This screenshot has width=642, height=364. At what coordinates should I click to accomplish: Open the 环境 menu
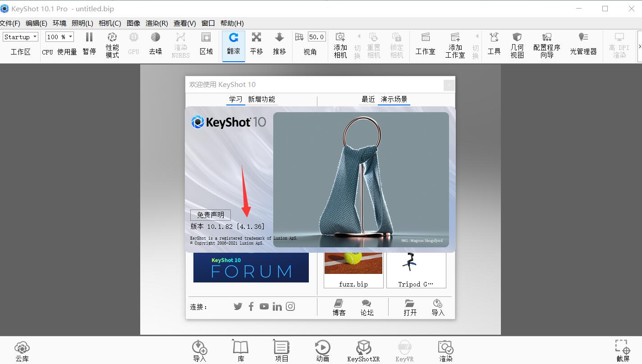pos(60,23)
